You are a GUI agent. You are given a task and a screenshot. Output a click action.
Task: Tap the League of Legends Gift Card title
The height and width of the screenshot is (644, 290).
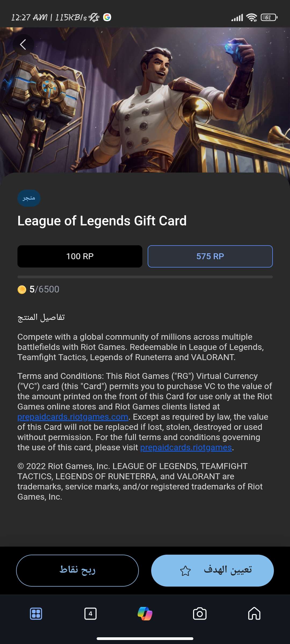(102, 221)
